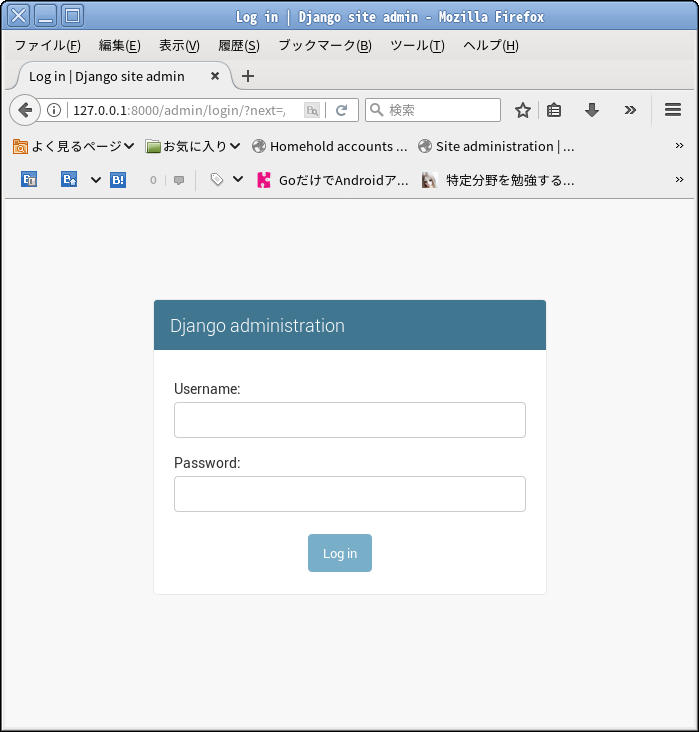Screen dimensions: 699x732
Task: Click the Log in button
Action: click(x=340, y=553)
